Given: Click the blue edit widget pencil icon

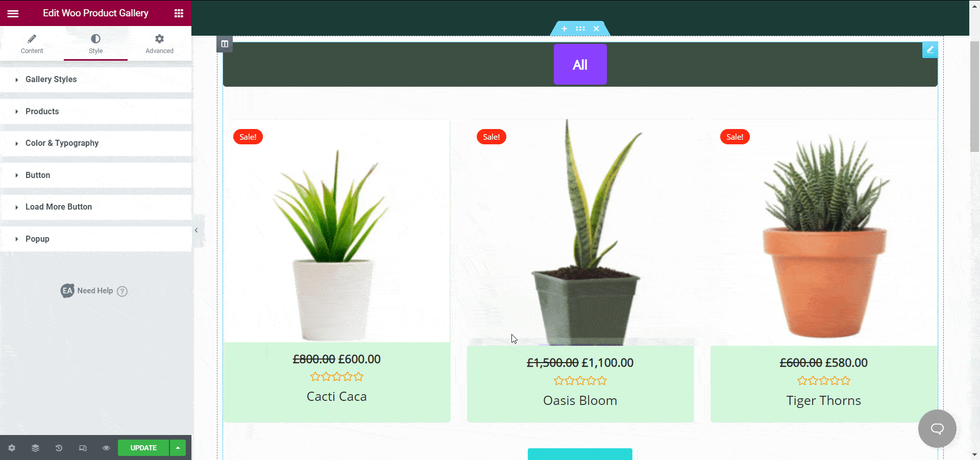Looking at the screenshot, I should click(x=930, y=49).
